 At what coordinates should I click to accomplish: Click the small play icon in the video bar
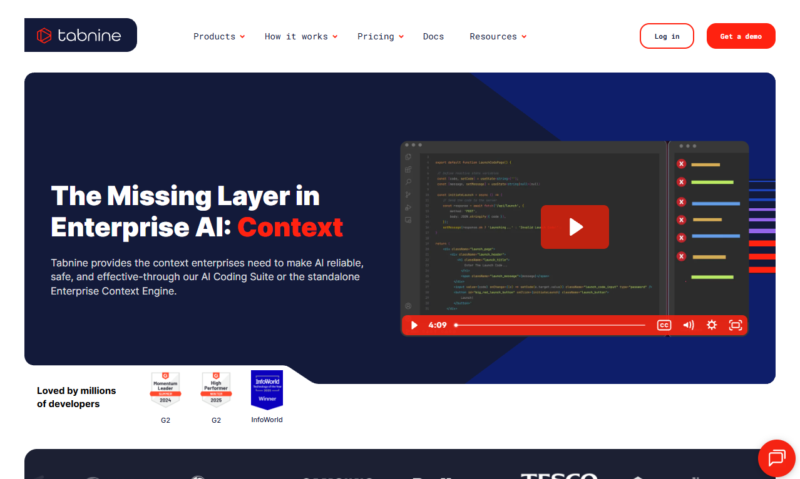414,325
